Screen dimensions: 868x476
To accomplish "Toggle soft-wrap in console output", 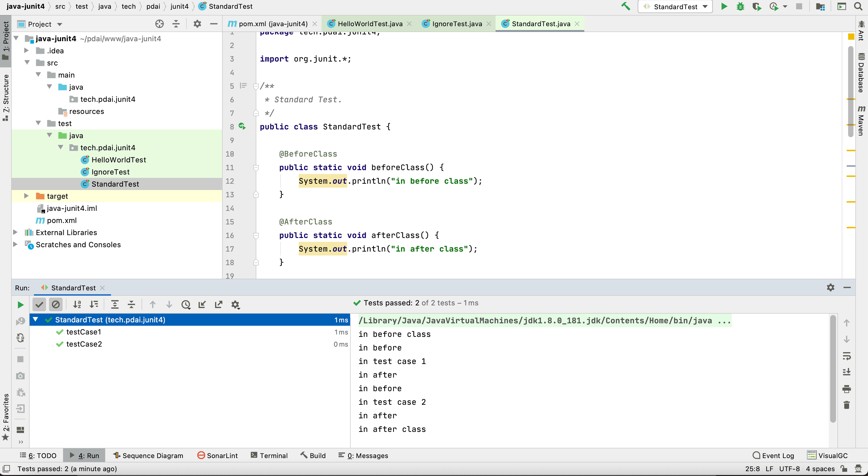I will click(846, 356).
